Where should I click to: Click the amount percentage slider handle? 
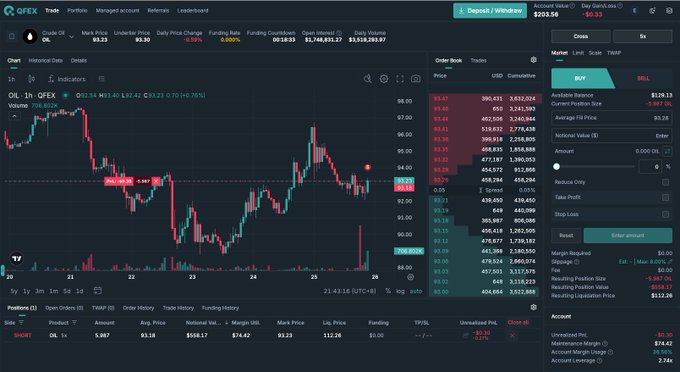point(556,166)
